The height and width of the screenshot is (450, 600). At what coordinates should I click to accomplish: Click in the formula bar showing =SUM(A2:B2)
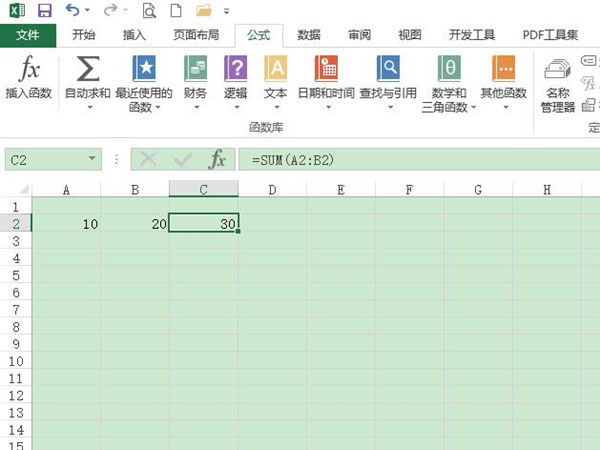pyautogui.click(x=400, y=159)
